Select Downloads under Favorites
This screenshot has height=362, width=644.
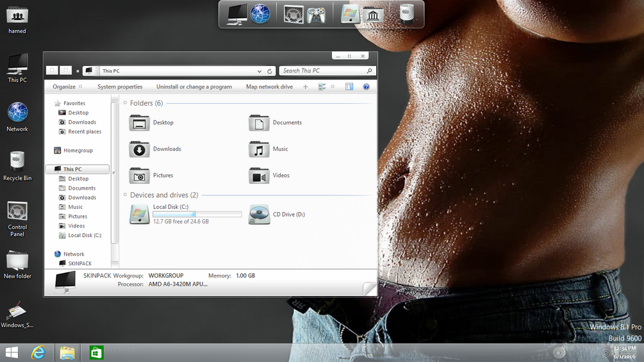pyautogui.click(x=82, y=122)
